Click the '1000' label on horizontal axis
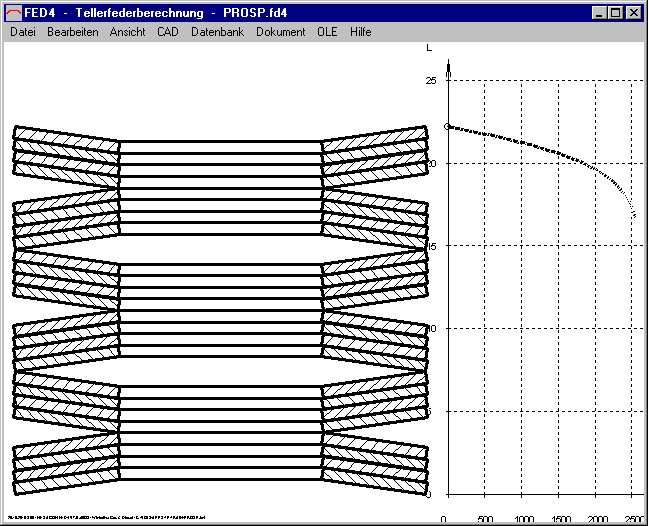 coord(523,519)
